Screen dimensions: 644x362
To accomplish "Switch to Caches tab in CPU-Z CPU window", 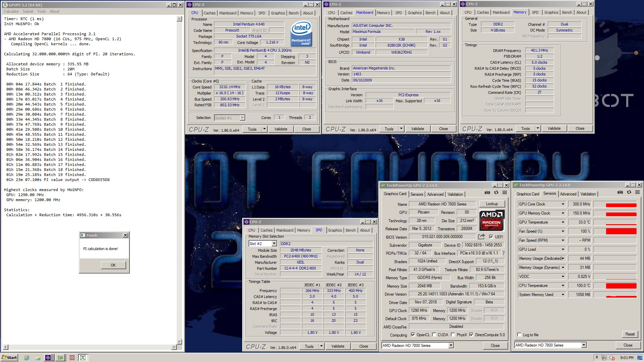I will pos(210,13).
